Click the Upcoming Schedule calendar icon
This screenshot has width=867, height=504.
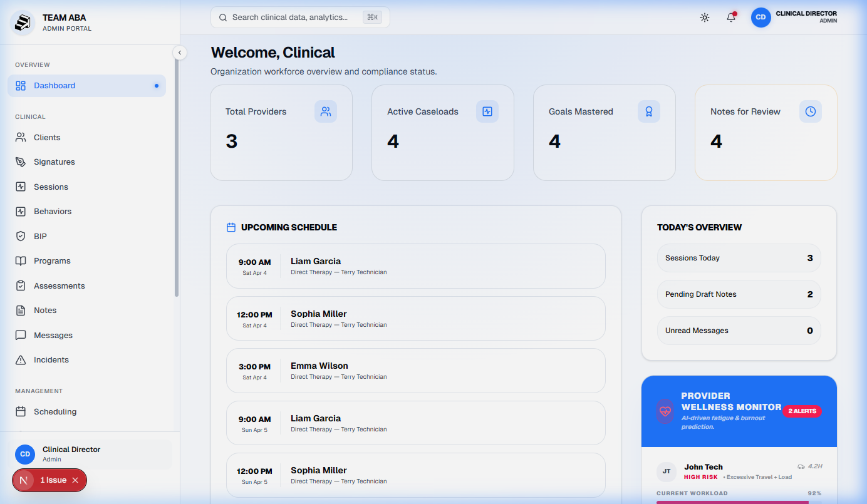tap(231, 227)
